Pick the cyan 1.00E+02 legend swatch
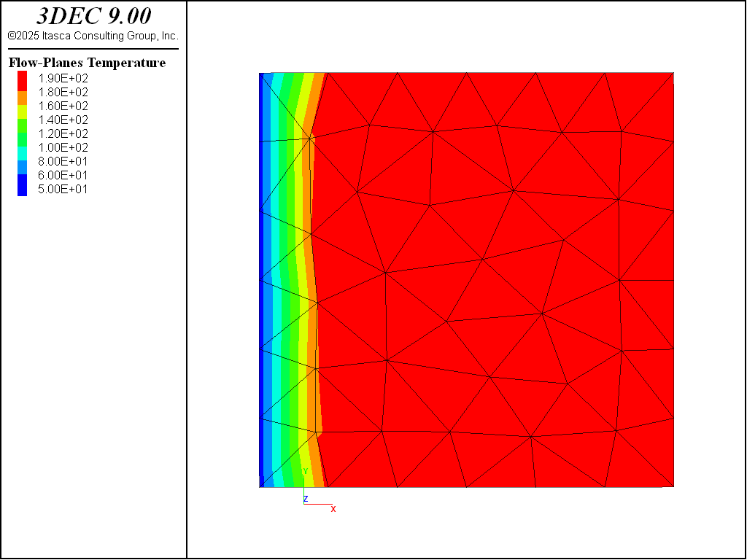Screen dimensions: 747x560 tap(22, 153)
